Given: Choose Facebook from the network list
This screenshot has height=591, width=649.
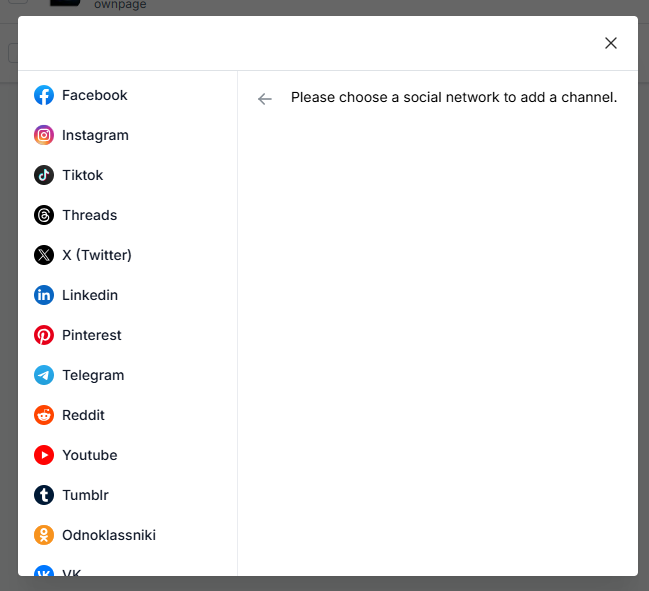Looking at the screenshot, I should pyautogui.click(x=95, y=95).
